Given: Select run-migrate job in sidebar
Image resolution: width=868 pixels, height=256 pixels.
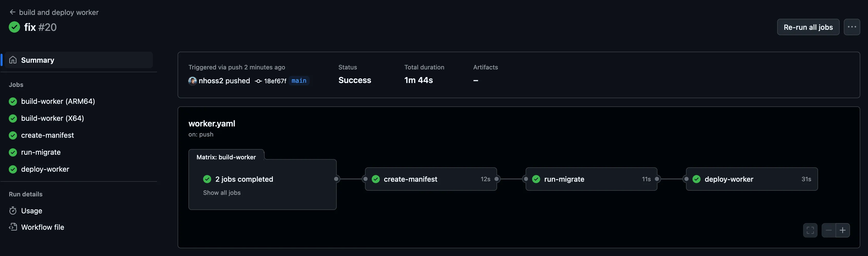Looking at the screenshot, I should point(41,152).
